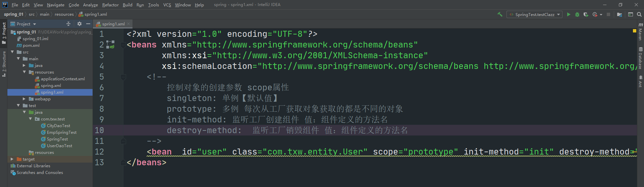Open UserDaoTest class
Viewport: 644px width, 187px height.
pyautogui.click(x=56, y=146)
